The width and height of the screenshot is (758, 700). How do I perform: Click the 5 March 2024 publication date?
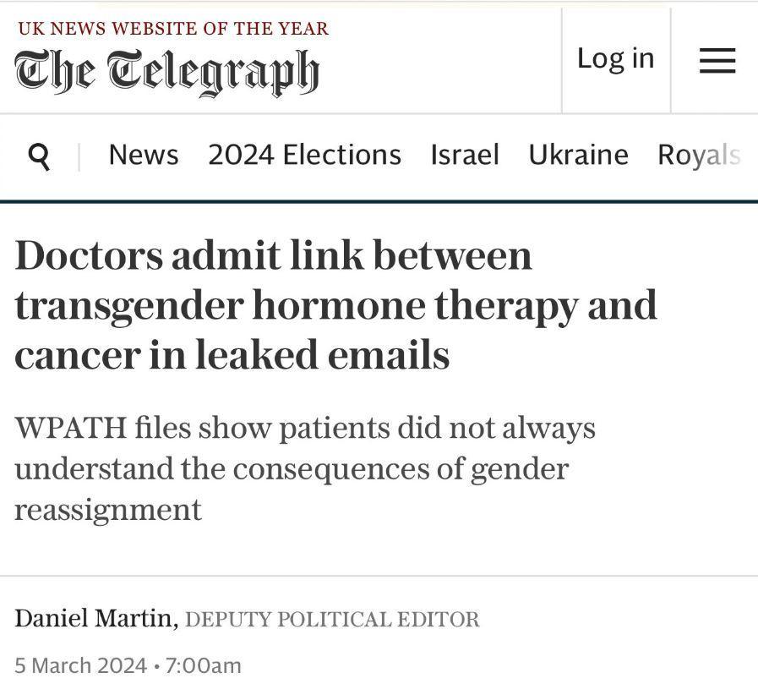pos(80,665)
